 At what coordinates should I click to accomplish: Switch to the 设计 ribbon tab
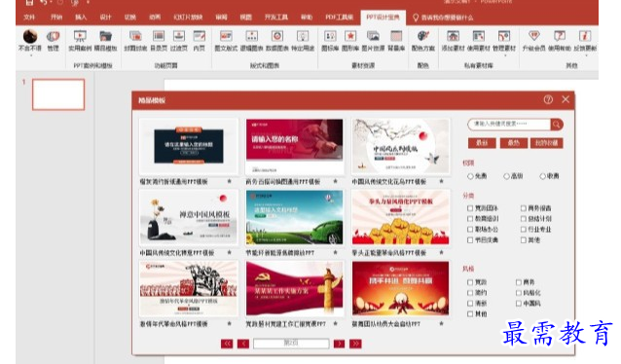click(105, 18)
